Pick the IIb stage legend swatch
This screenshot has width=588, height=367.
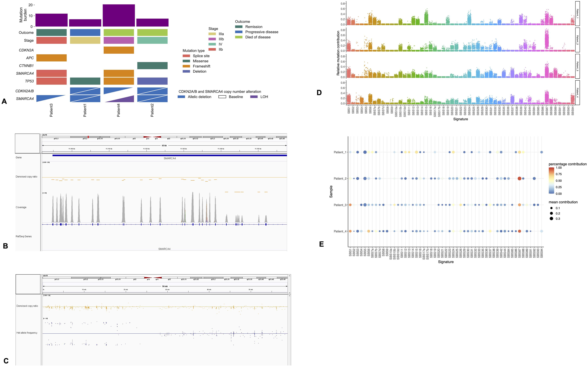[212, 49]
